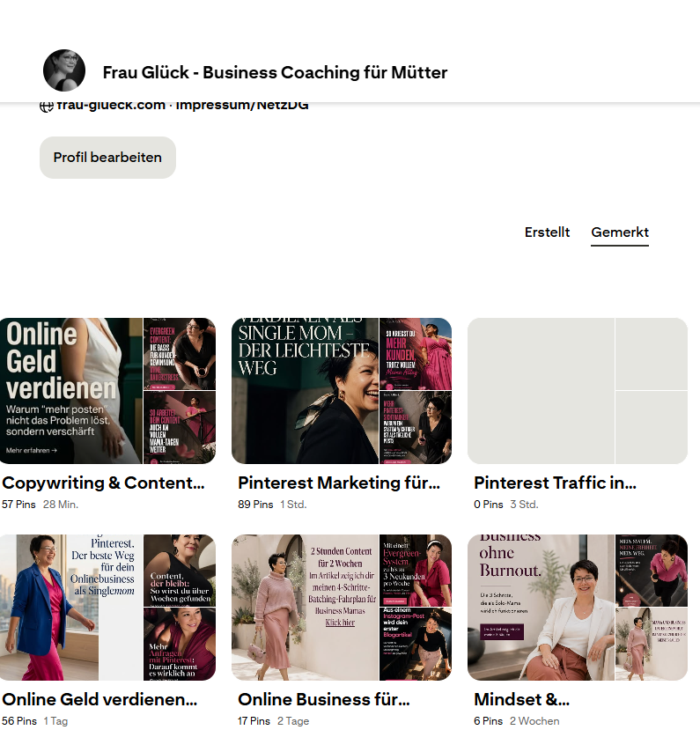The width and height of the screenshot is (700, 752).
Task: Open the 'Aus einem Instagram-Post' pin thumbnail
Action: pyautogui.click(x=416, y=645)
